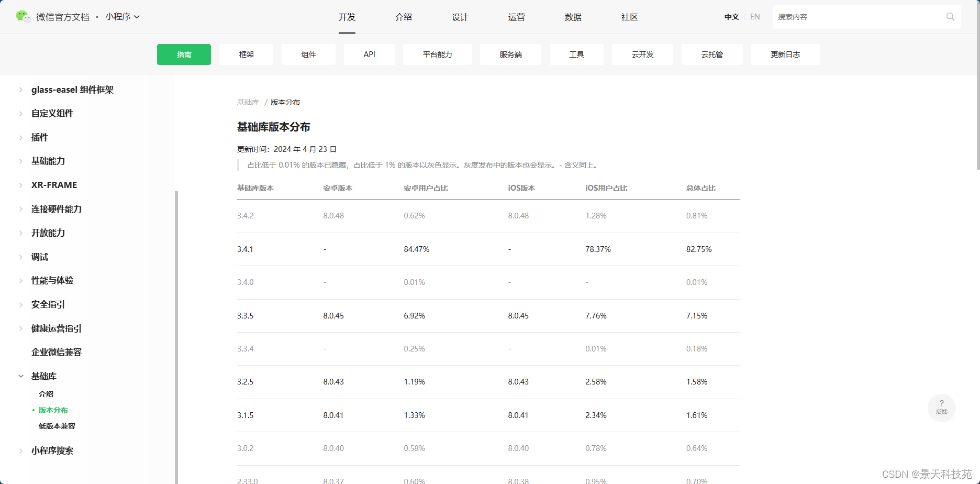Click the WeChat logo icon

click(x=21, y=16)
